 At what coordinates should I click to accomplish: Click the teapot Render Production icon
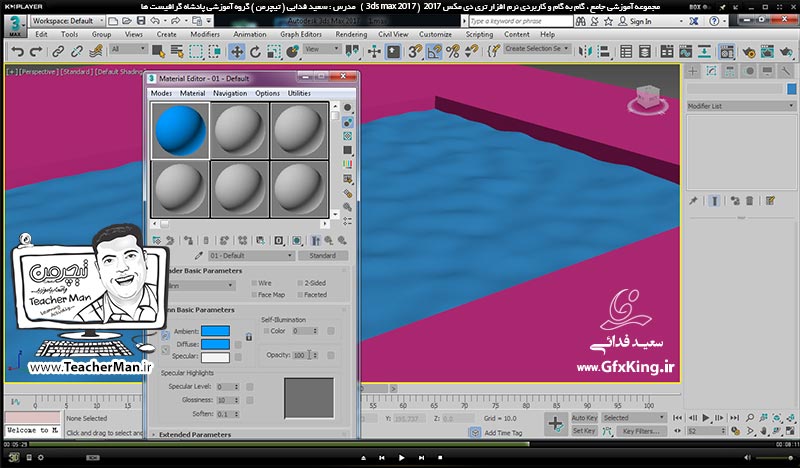(786, 52)
